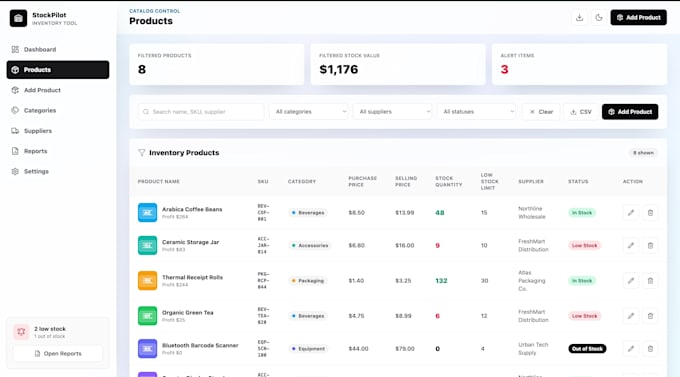Click Add Product button in filter bar
The height and width of the screenshot is (377, 680).
click(x=630, y=112)
